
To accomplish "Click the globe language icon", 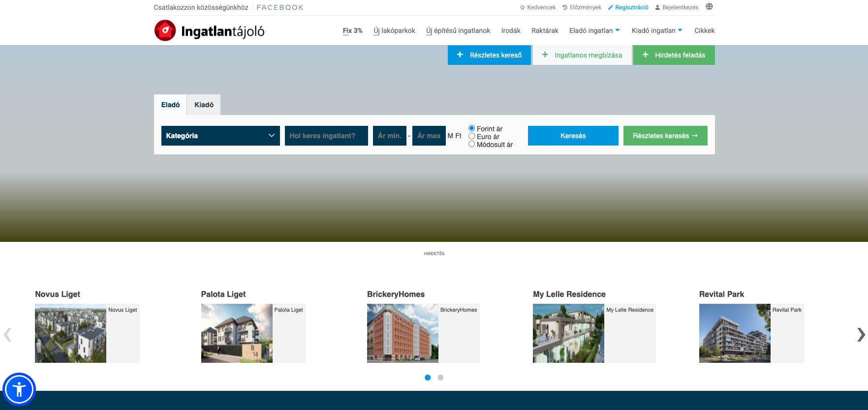I will pos(709,7).
